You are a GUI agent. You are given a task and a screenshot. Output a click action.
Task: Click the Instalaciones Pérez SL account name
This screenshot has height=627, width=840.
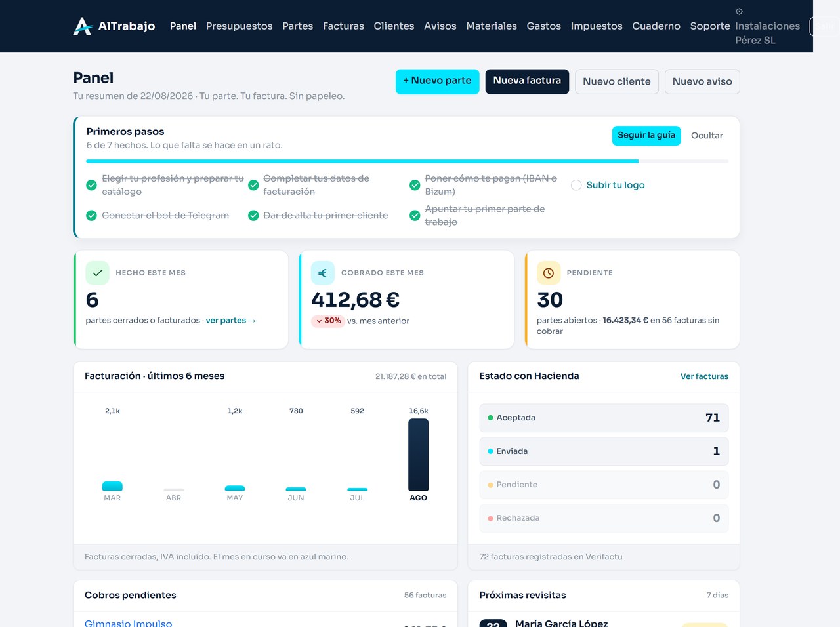pyautogui.click(x=768, y=33)
